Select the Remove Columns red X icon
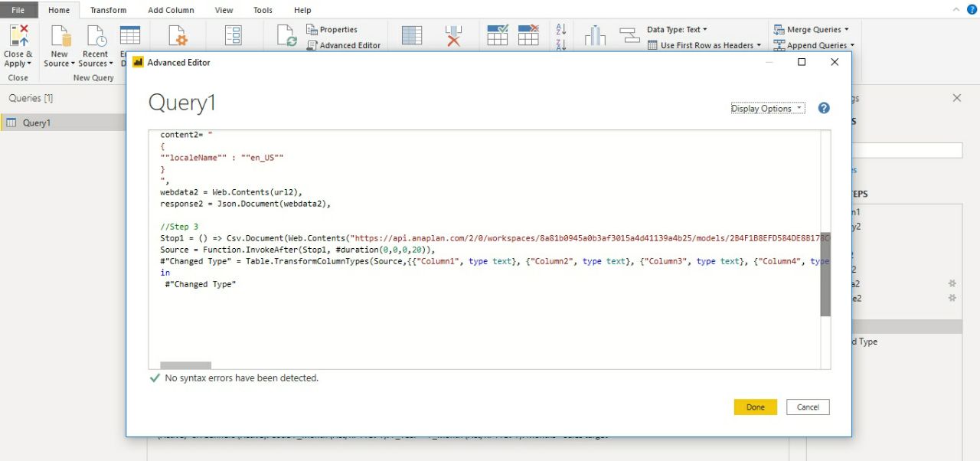The image size is (980, 461). [454, 35]
